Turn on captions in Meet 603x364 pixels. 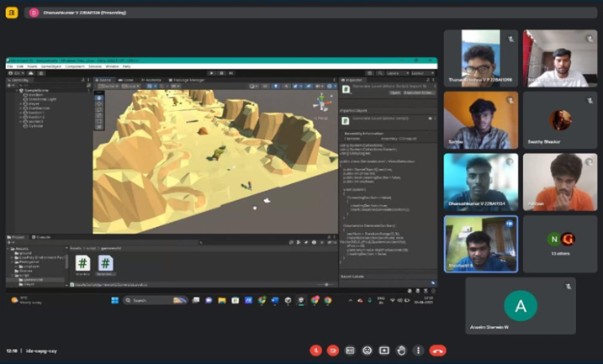[350, 351]
